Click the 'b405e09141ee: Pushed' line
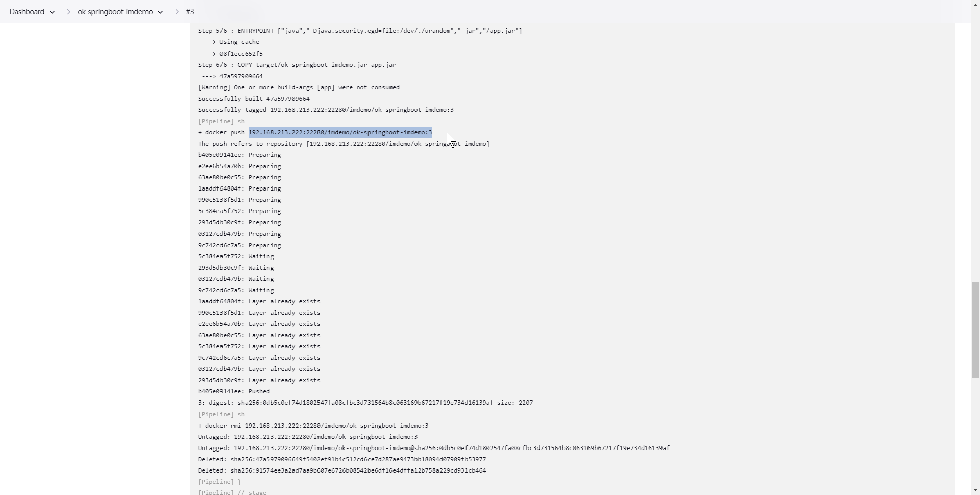Viewport: 980px width, 495px height. (x=234, y=392)
